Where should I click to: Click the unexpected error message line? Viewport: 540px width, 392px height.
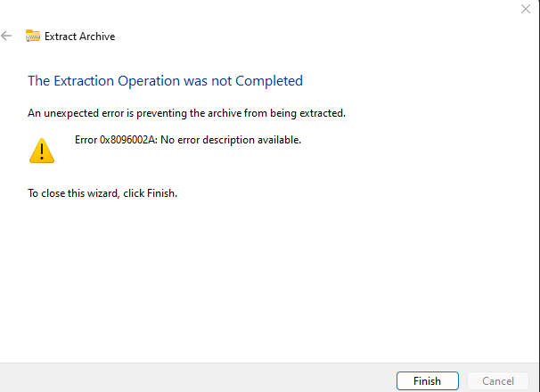(186, 113)
